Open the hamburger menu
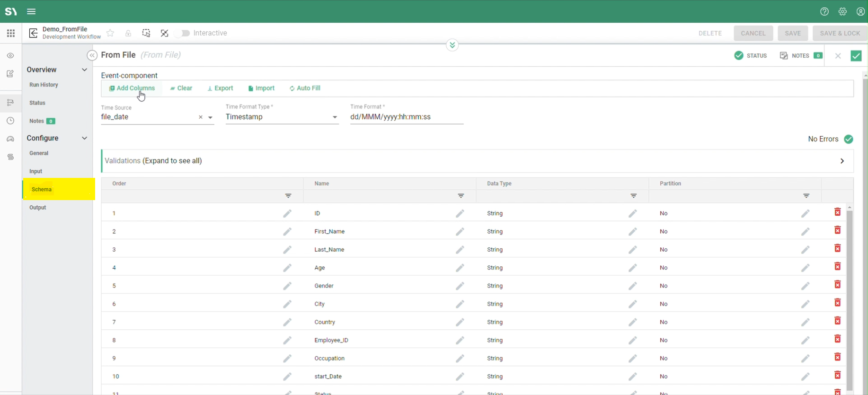The width and height of the screenshot is (868, 395). (31, 11)
